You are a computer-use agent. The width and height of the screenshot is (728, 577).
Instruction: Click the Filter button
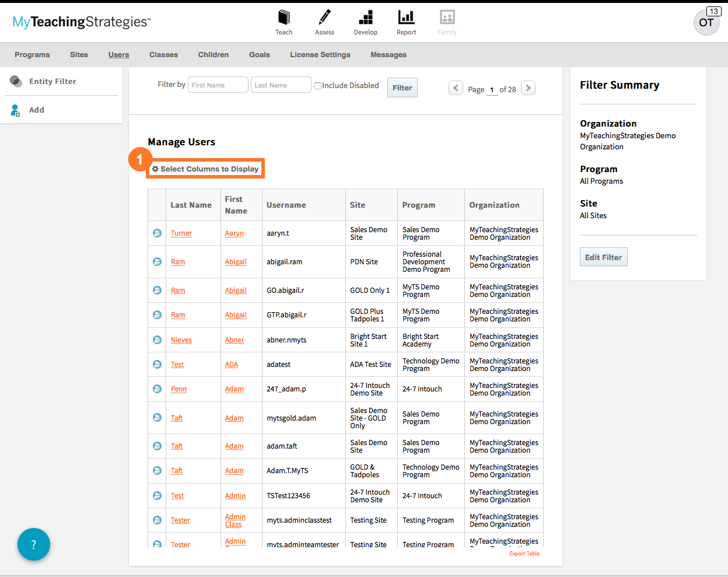(402, 88)
